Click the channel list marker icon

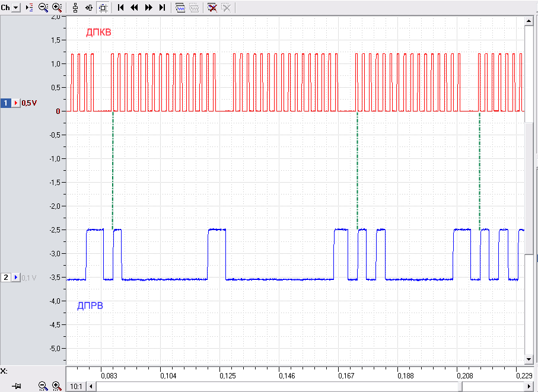tap(30, 7)
